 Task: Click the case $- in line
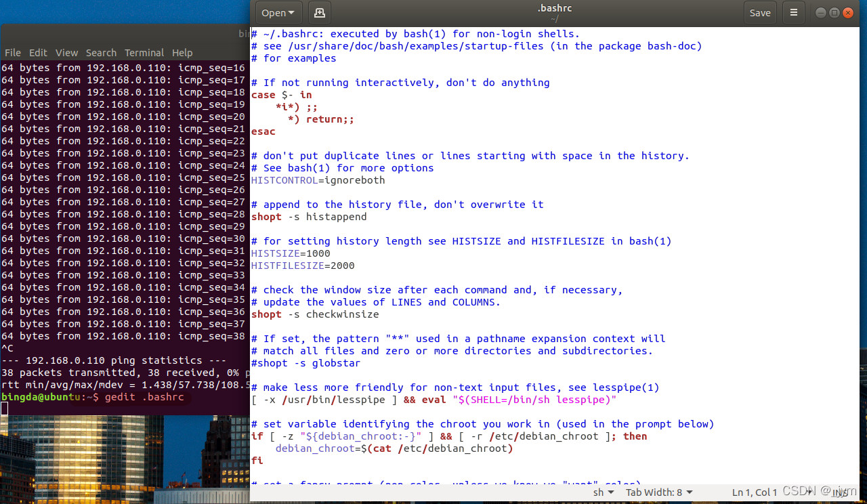click(x=281, y=95)
